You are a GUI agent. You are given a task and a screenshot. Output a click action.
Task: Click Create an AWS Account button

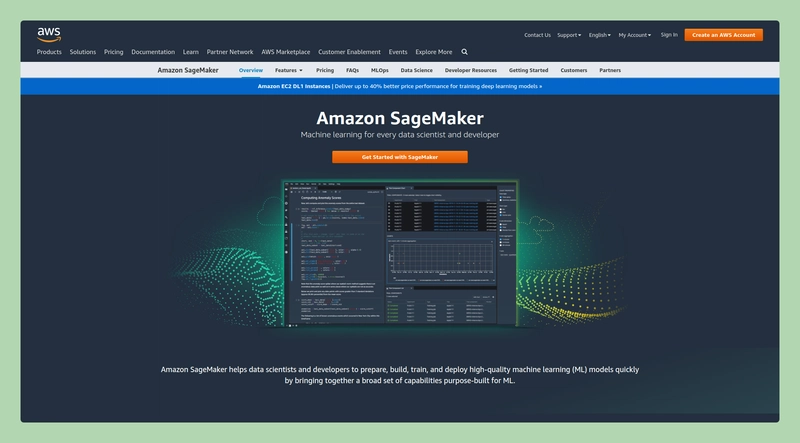(723, 35)
